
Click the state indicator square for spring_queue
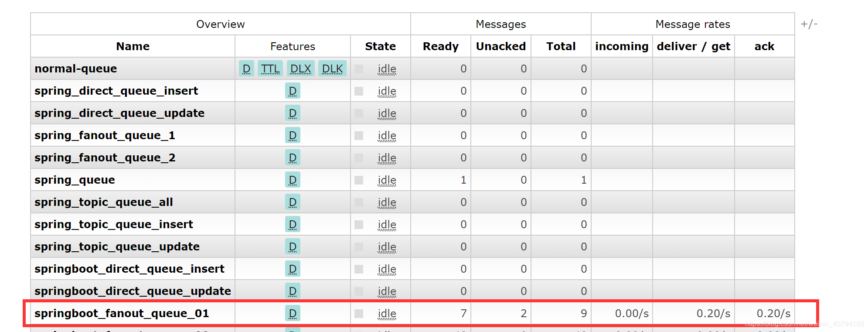click(x=359, y=180)
